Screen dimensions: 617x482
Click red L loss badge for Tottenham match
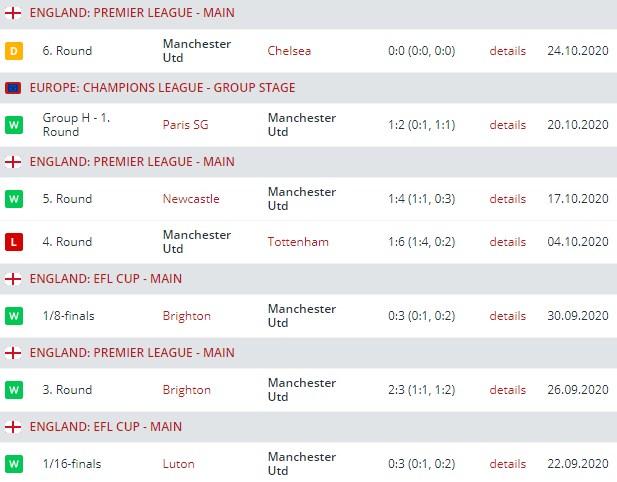[14, 242]
